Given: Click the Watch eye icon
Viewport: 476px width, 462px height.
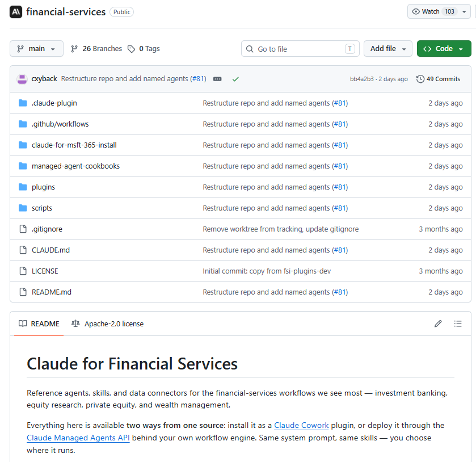Looking at the screenshot, I should coord(416,11).
